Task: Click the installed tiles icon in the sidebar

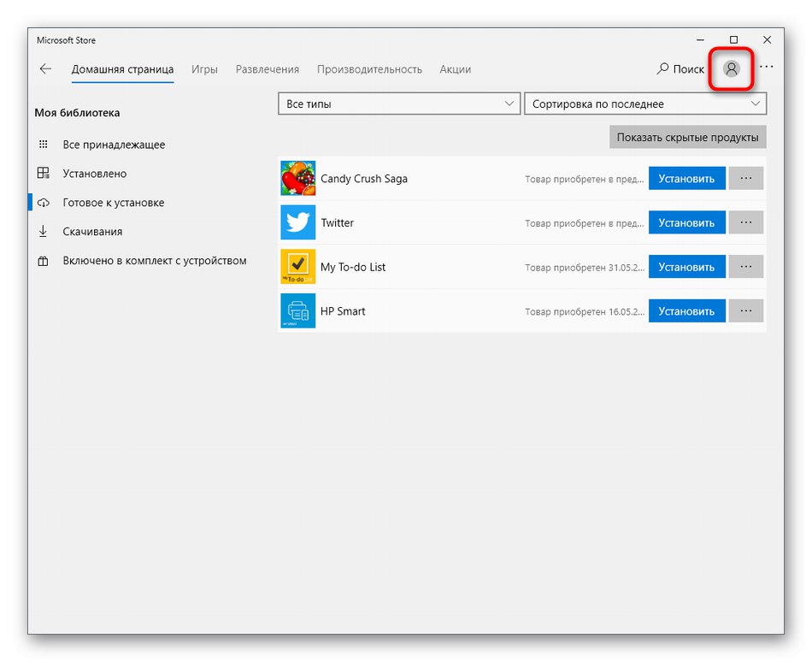Action: tap(44, 173)
